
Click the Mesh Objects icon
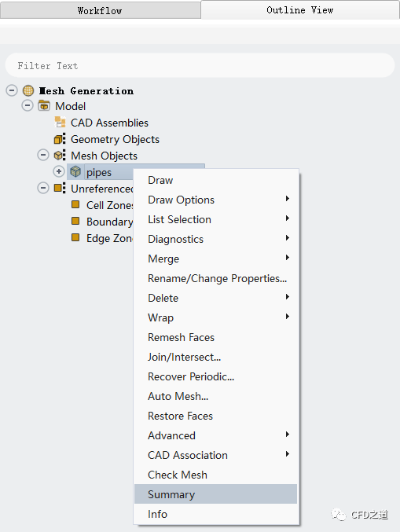click(60, 156)
